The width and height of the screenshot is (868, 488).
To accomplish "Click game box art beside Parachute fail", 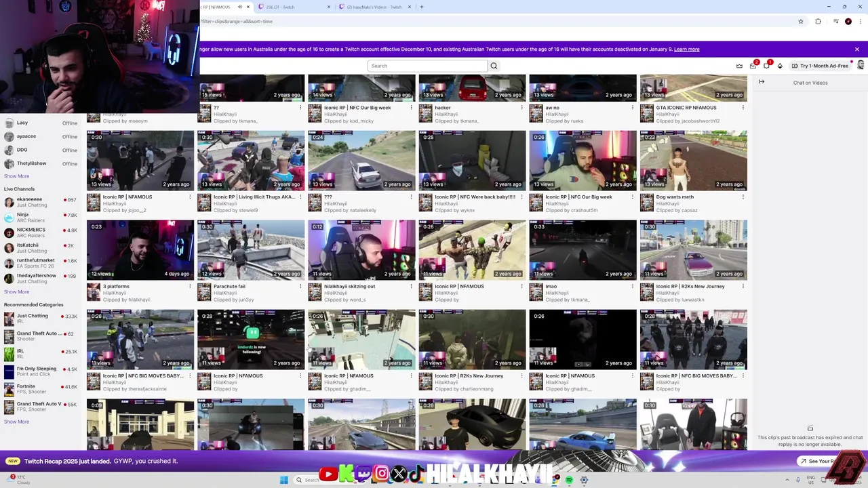I will click(x=204, y=292).
